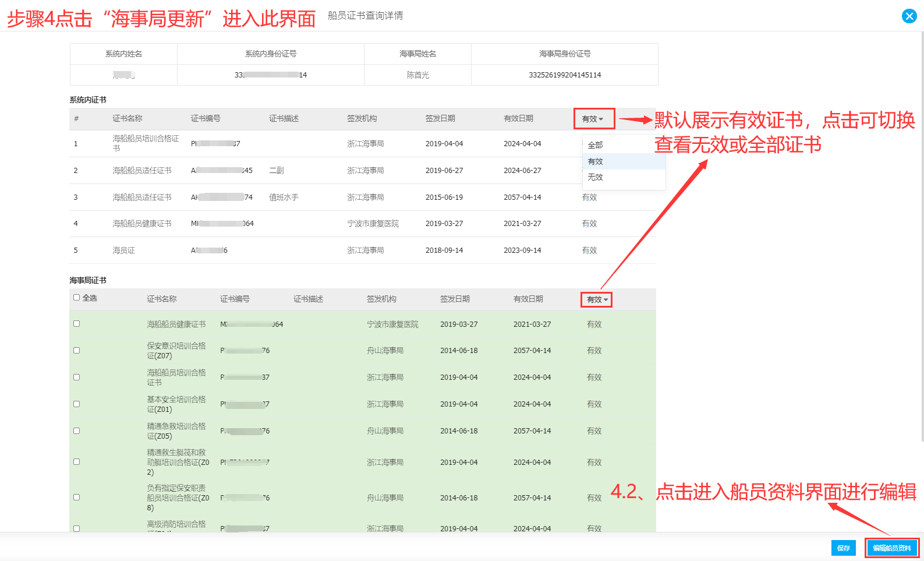Viewport: 924px width, 561px height.
Task: Select checkbox for 精通急救培训合格证(Z05)
Action: tap(76, 431)
